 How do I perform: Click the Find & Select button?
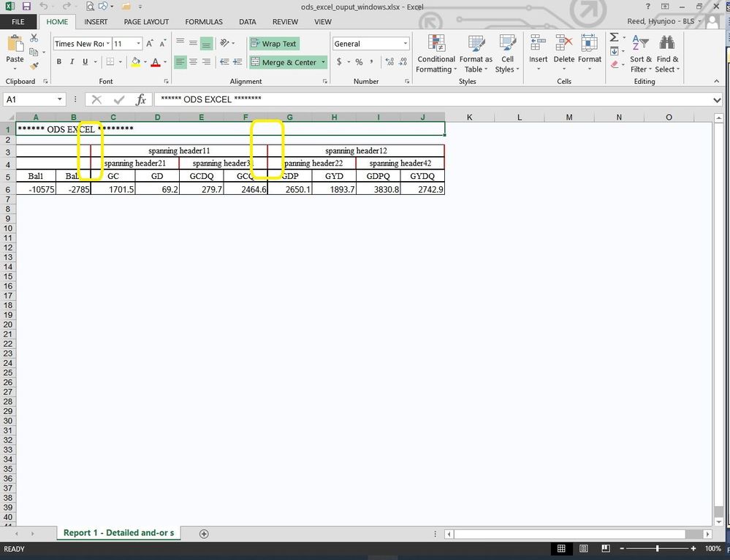(667, 54)
